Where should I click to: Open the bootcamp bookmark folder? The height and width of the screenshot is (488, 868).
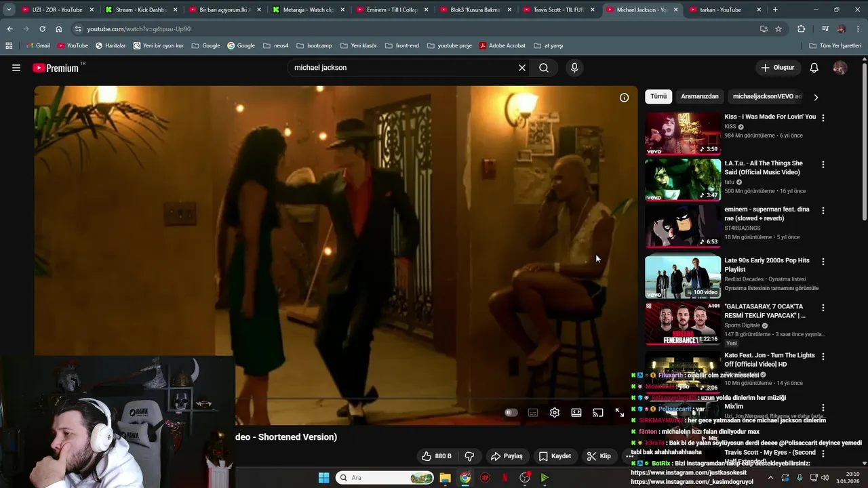point(315,45)
